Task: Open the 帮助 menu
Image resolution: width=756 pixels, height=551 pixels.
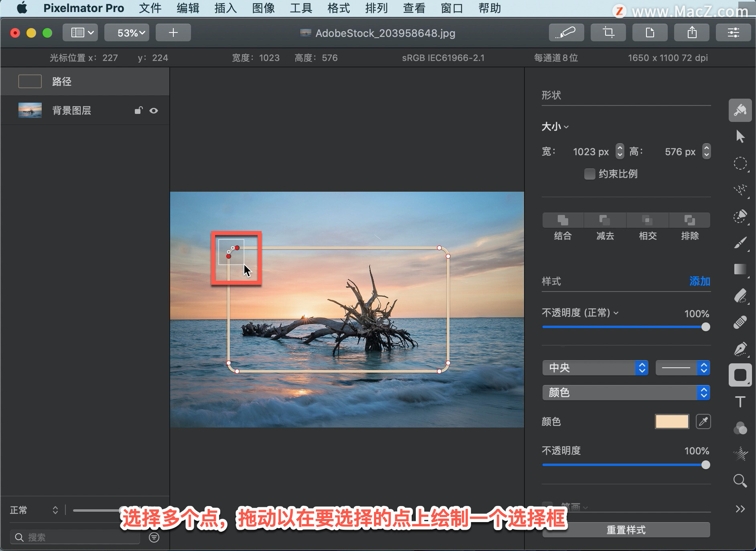Action: [x=490, y=8]
